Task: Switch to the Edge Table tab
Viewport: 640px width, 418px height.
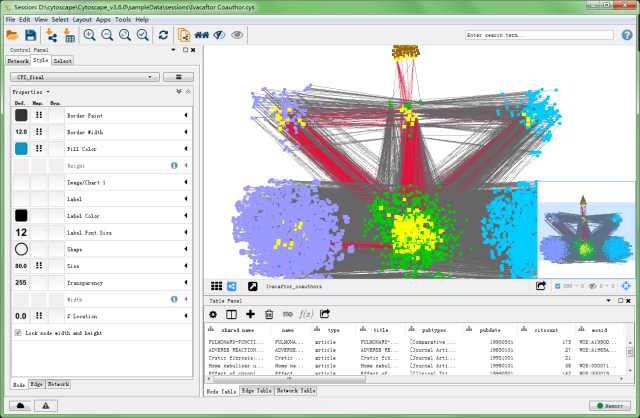Action: click(x=257, y=391)
